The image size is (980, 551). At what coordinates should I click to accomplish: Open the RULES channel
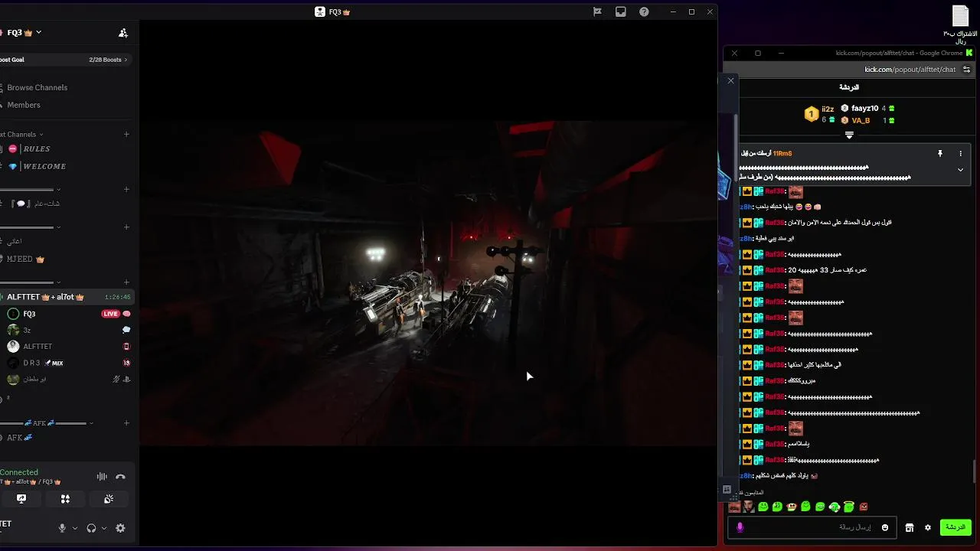[x=36, y=149]
